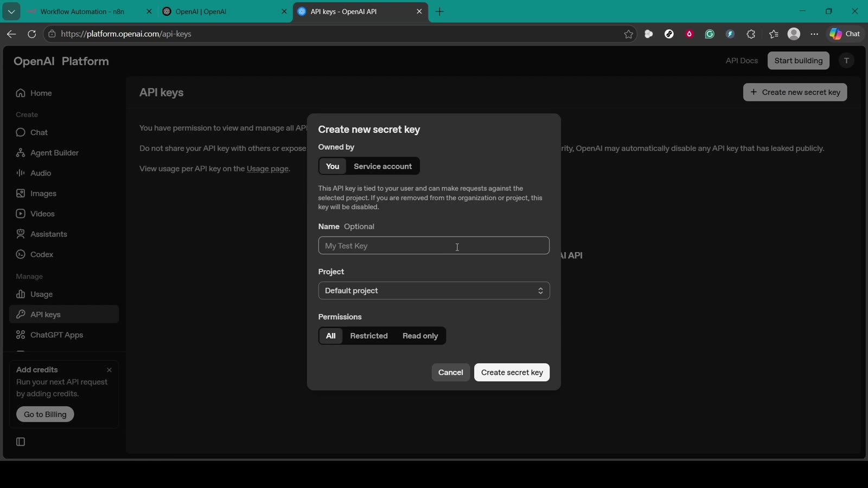This screenshot has width=868, height=488.
Task: Open API Docs link
Action: click(x=742, y=61)
